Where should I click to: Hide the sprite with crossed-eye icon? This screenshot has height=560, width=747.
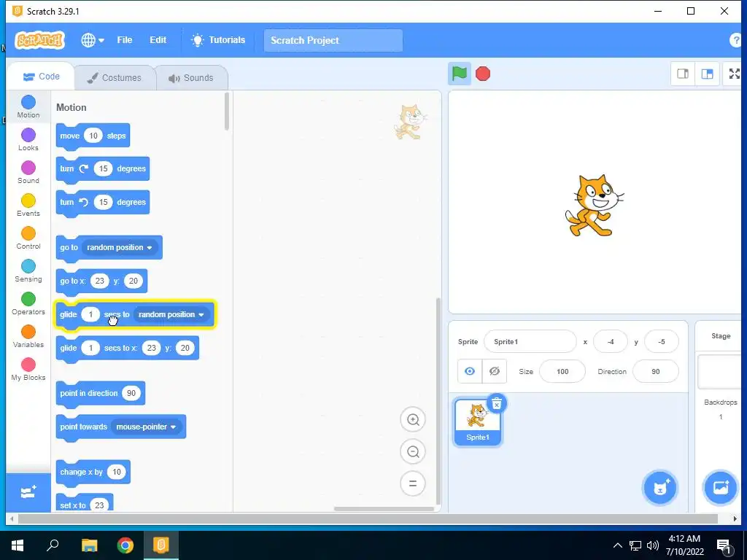tap(494, 371)
